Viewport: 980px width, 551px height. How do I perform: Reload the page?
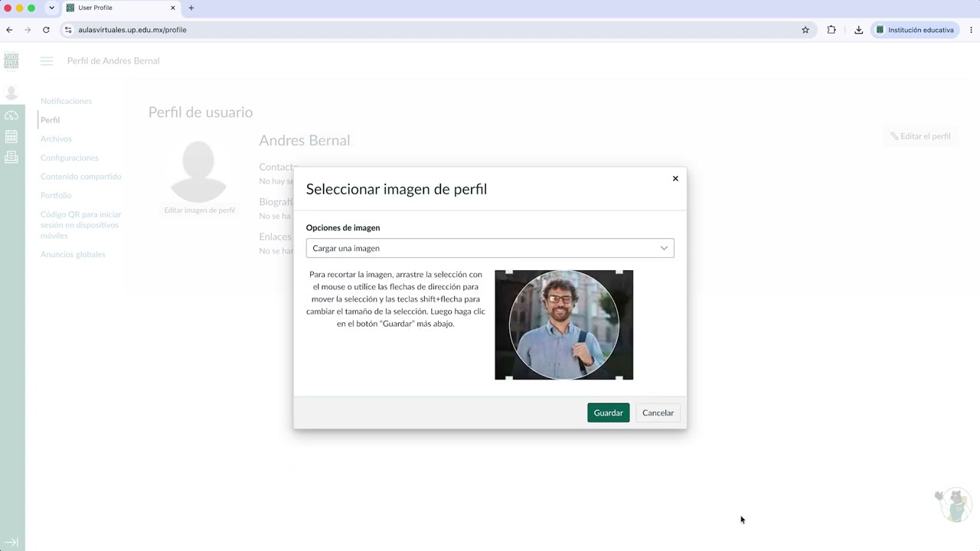click(46, 30)
